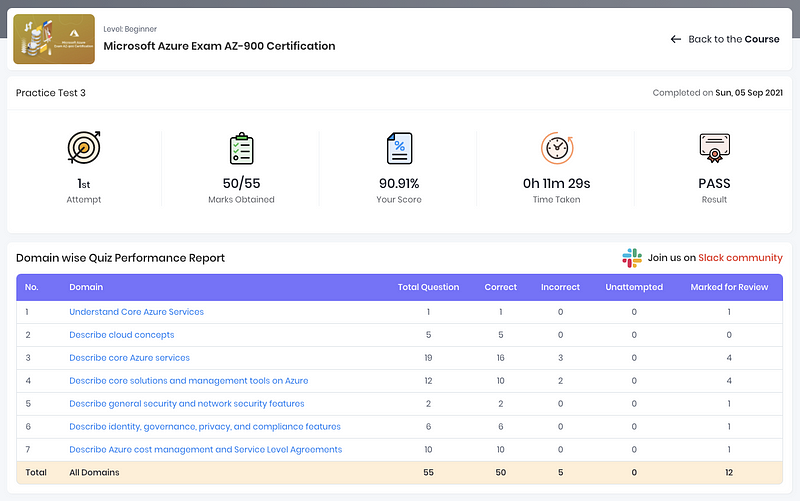Click the 'No.' column header
The image size is (800, 501).
(32, 287)
